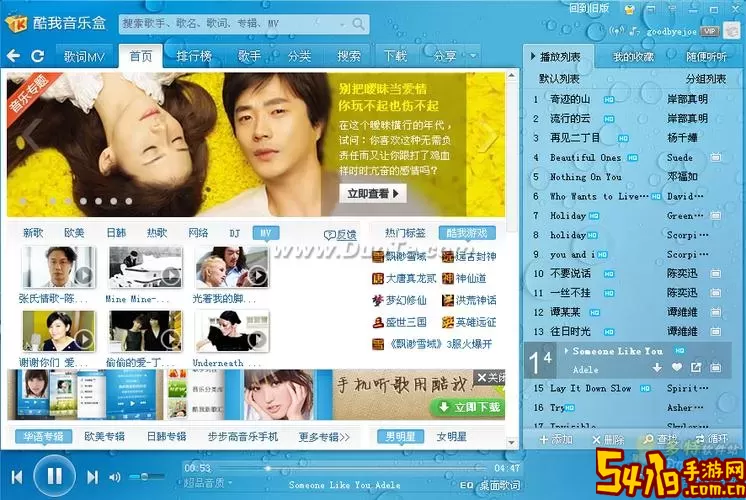Screen dimensions: 746x500
Task: Expand the extra tabs dropdown after 分享
Action: pos(473,56)
